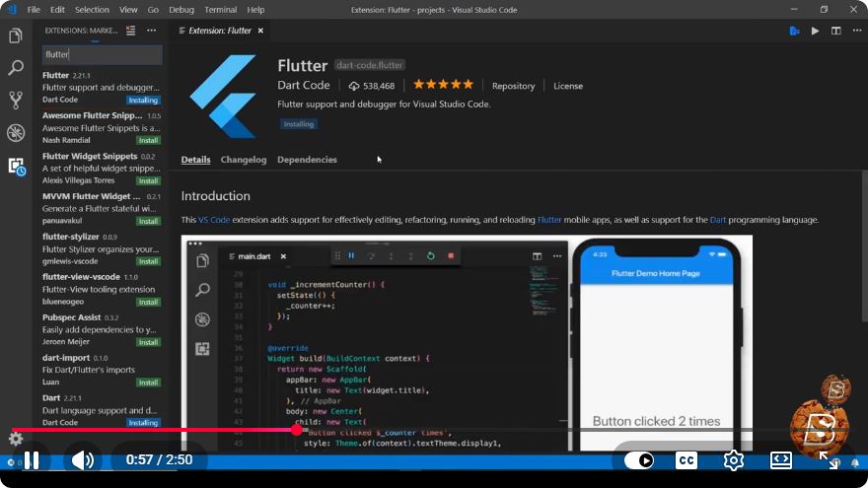The width and height of the screenshot is (868, 488).
Task: Toggle the autoplay switch
Action: pos(639,460)
